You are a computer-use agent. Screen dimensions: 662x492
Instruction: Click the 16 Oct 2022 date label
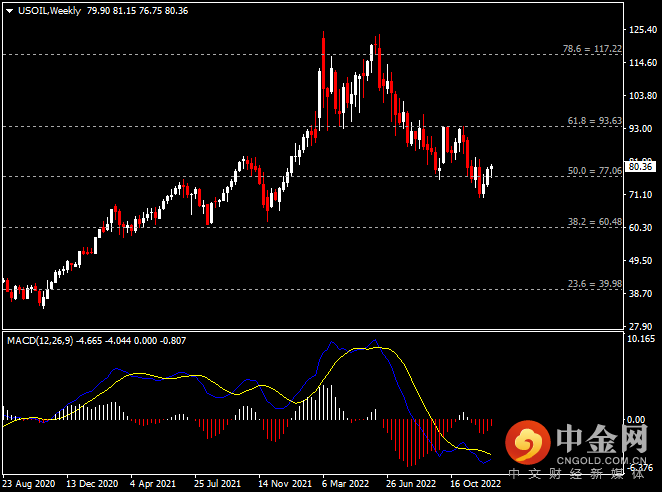click(475, 483)
